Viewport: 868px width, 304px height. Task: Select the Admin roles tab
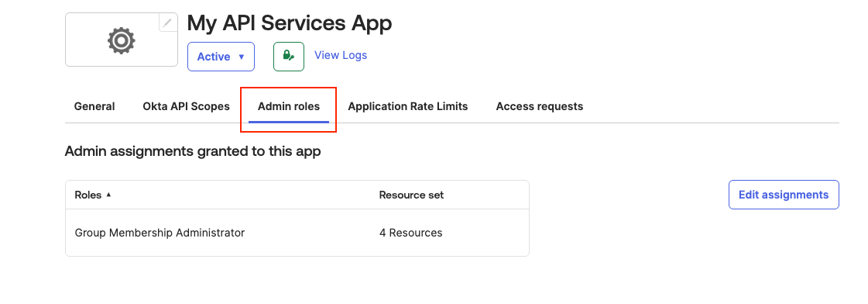(x=289, y=106)
